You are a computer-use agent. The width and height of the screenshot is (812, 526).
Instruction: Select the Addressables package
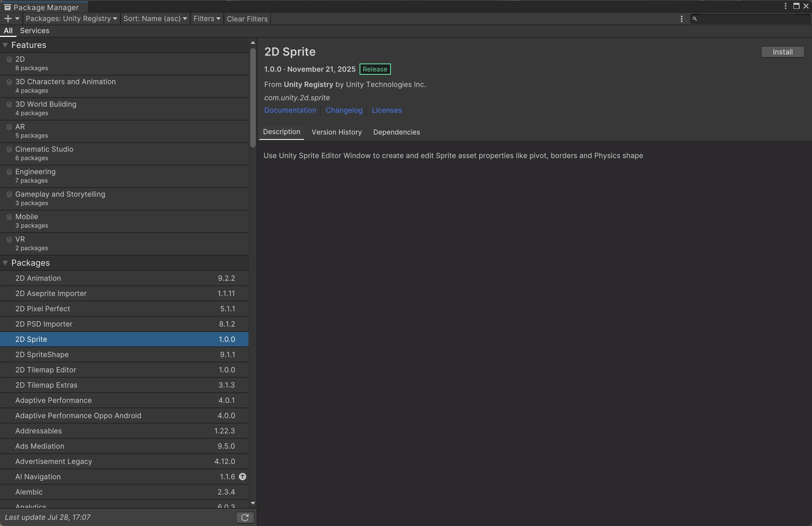124,431
